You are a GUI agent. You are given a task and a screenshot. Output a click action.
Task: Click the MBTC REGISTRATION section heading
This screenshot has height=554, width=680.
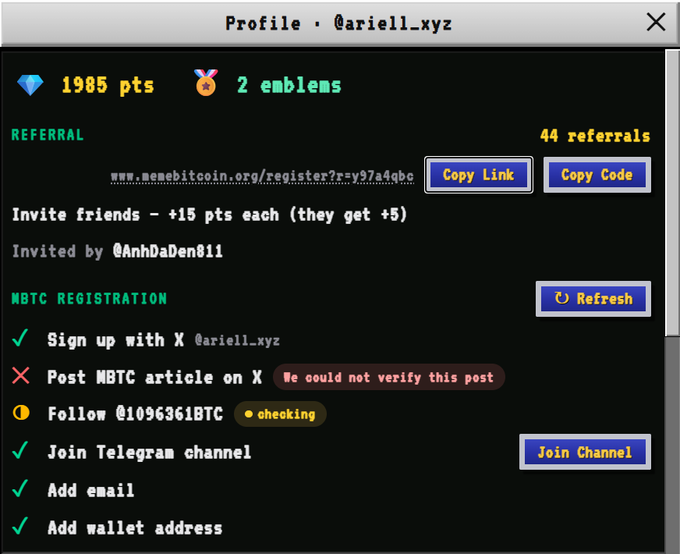pos(89,298)
